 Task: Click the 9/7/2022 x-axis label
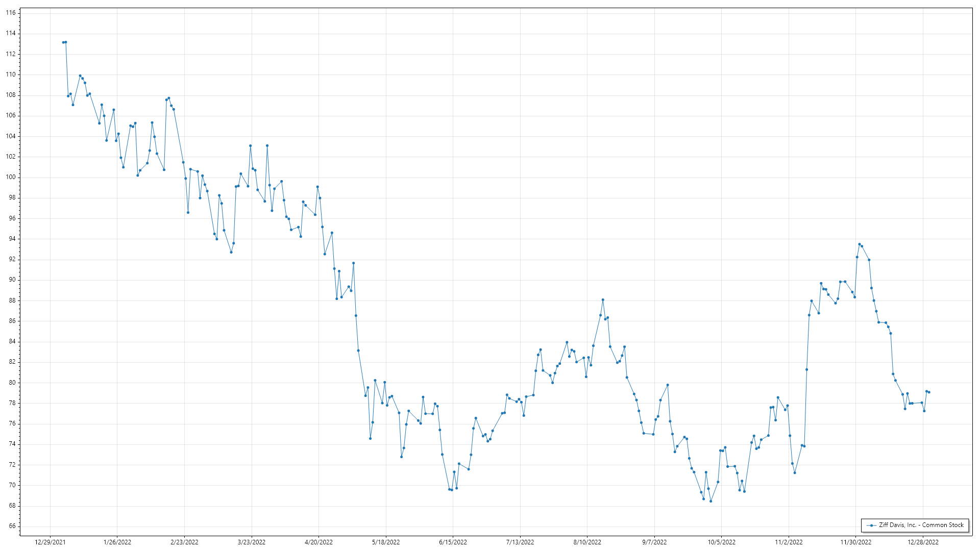tap(654, 542)
